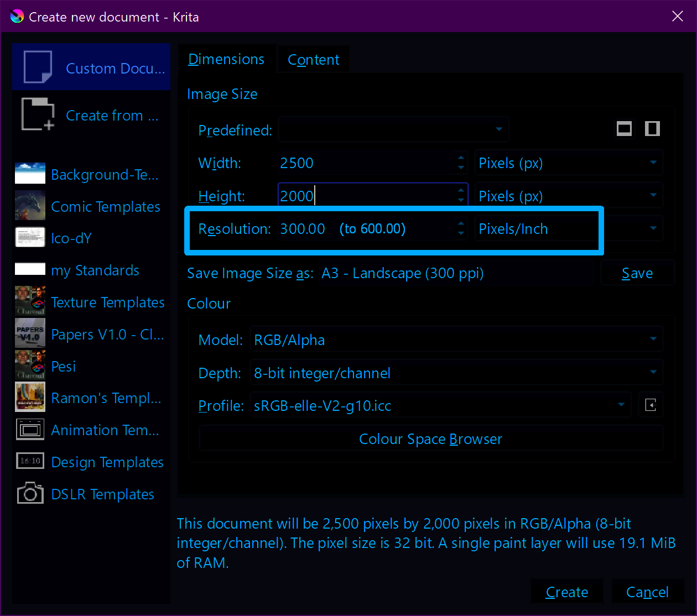
Task: Open the DSLR Templates camera icon
Action: pyautogui.click(x=30, y=494)
